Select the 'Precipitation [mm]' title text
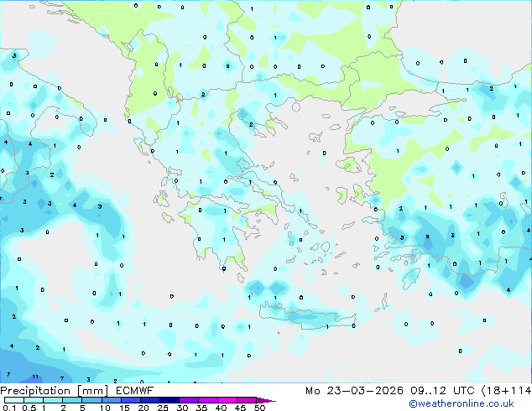This screenshot has height=411, width=532. [55, 391]
